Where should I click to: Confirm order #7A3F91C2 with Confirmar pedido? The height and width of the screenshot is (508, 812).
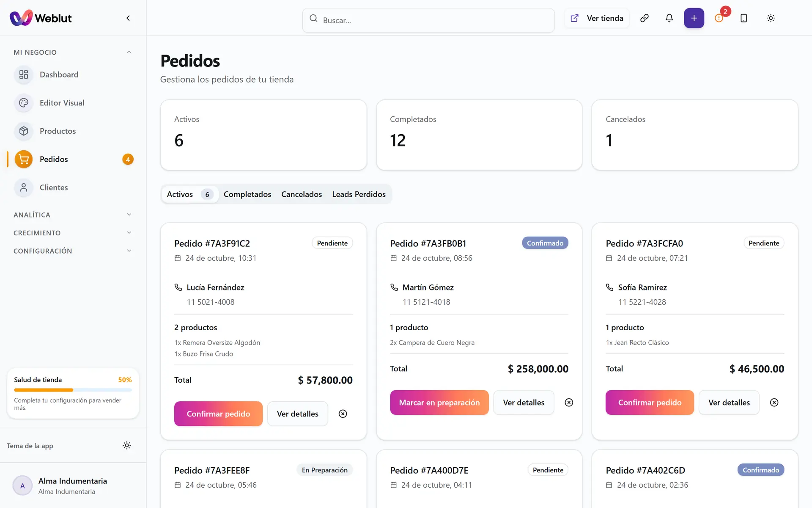218,414
